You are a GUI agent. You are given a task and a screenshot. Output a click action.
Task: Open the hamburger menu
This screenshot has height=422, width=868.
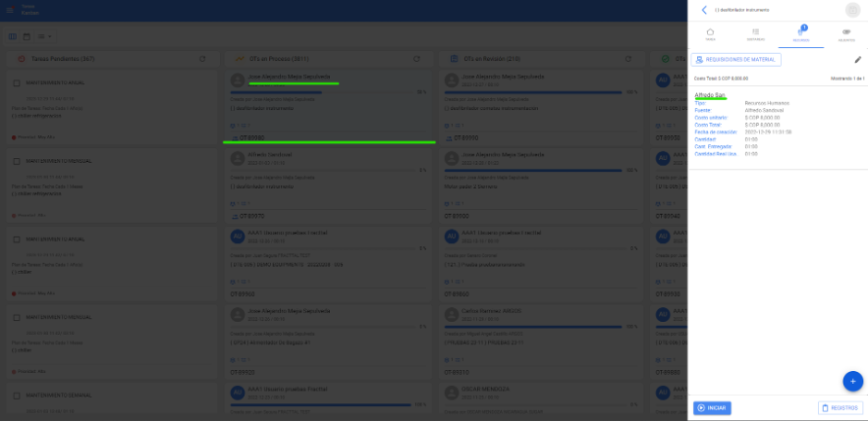pyautogui.click(x=11, y=9)
